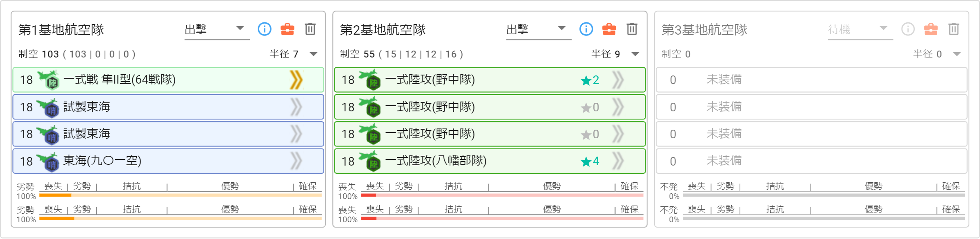The height and width of the screenshot is (239, 980).
Task: Click the orange briefcase preset icon for 第1基地航空隊
Action: [287, 29]
